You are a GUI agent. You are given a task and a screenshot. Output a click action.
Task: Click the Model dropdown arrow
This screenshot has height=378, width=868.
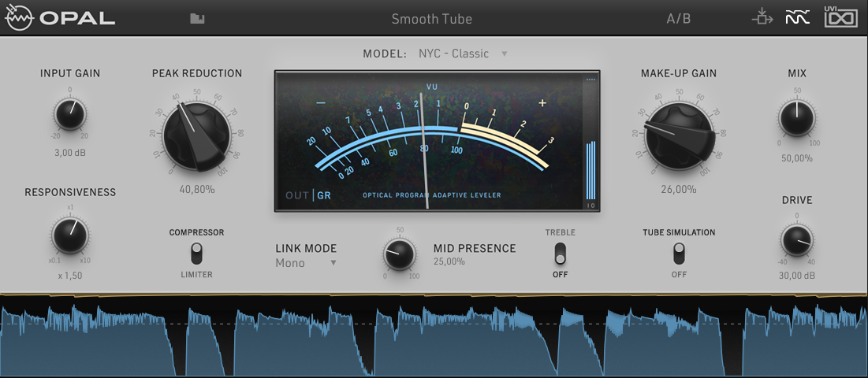click(x=504, y=54)
